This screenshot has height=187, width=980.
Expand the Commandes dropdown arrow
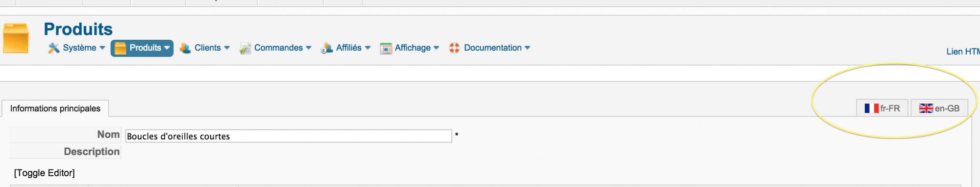[x=309, y=48]
